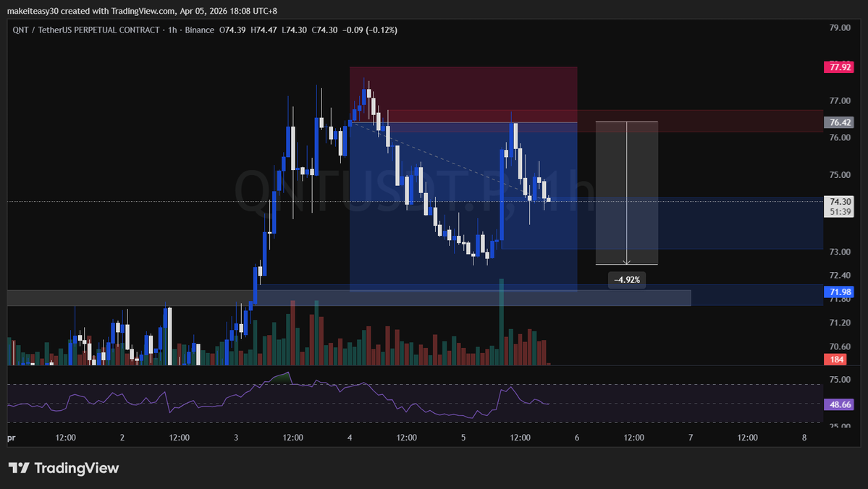Click the 76.00 price scale value

(840, 137)
